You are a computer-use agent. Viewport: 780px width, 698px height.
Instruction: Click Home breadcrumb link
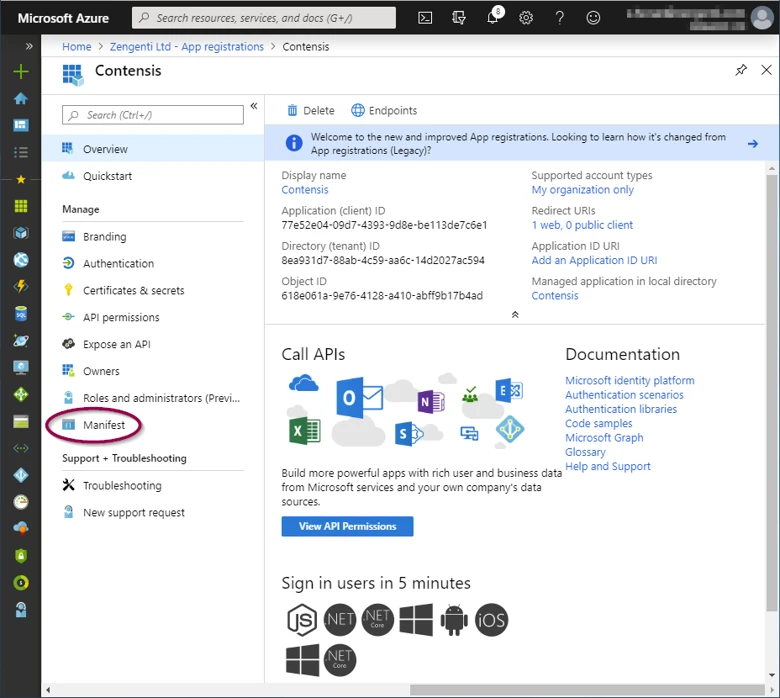tap(77, 46)
